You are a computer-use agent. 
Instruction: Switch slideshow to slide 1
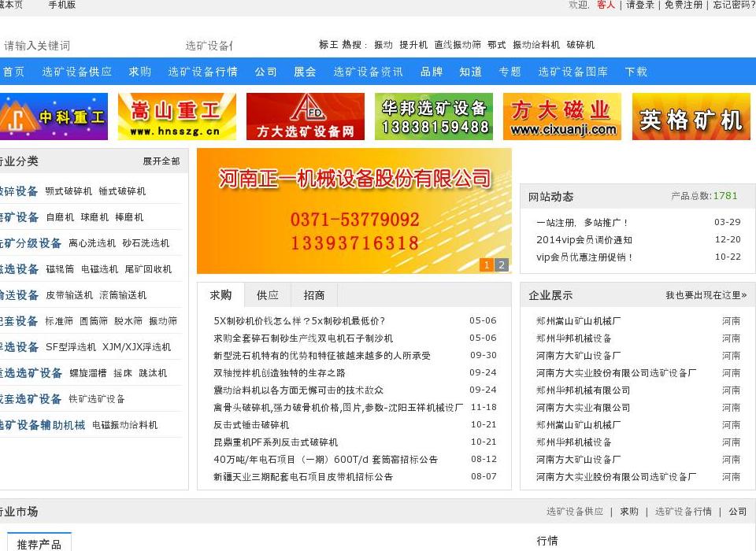[487, 264]
